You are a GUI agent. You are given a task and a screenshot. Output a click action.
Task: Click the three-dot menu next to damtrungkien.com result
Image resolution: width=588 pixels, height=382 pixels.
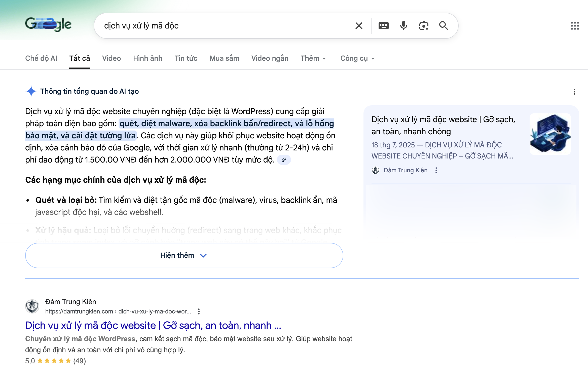point(199,312)
